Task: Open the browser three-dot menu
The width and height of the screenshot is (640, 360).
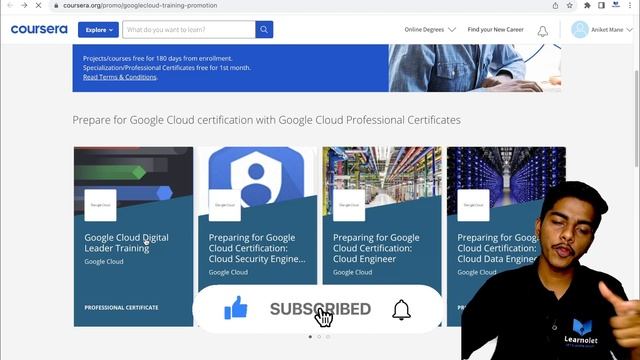Action: 630,5
